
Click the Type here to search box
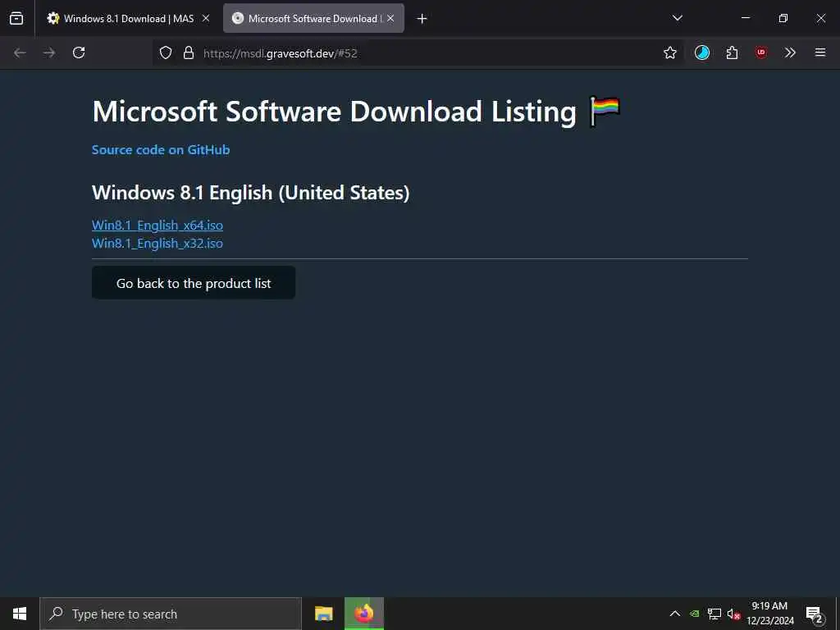(x=171, y=614)
